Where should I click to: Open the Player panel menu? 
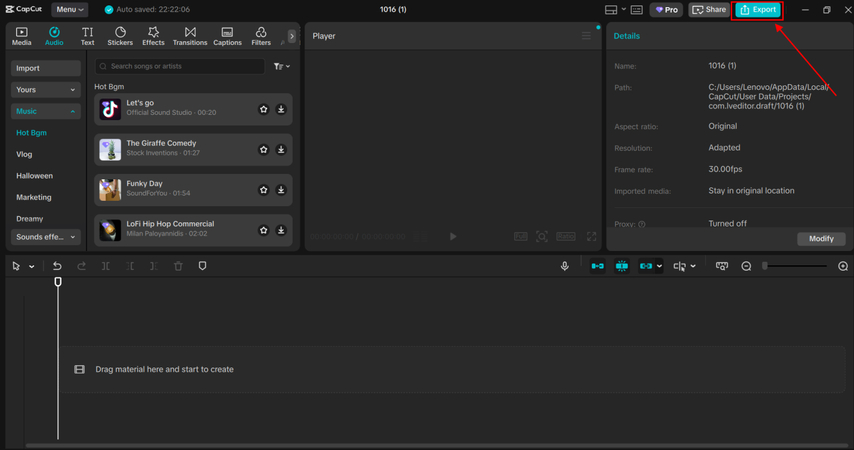(586, 36)
